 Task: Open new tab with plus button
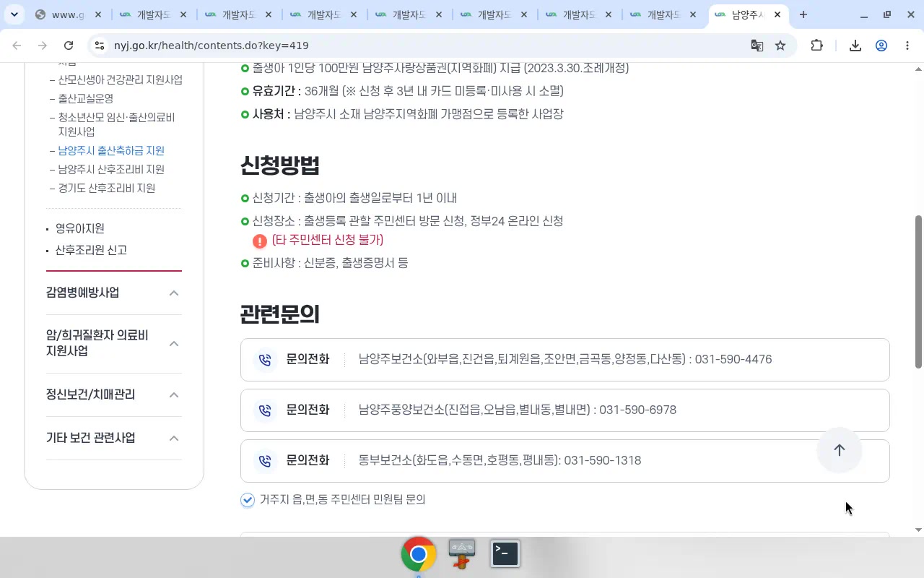tap(803, 14)
